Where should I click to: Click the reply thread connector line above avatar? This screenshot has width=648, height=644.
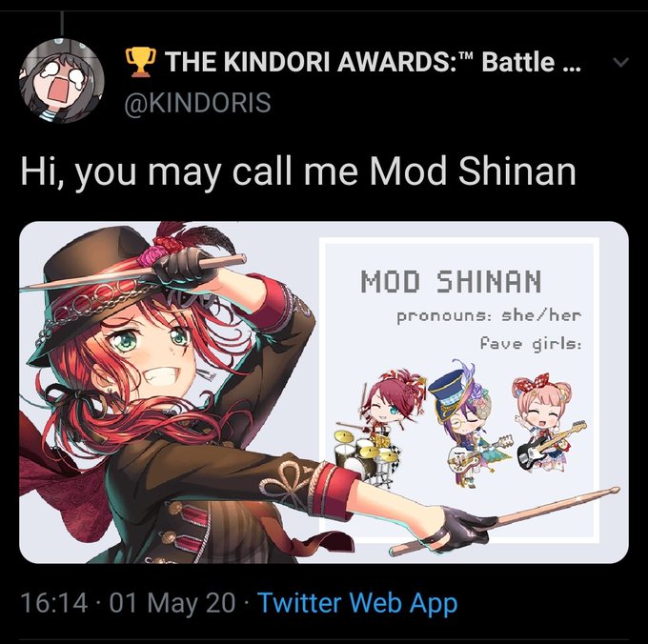62,23
